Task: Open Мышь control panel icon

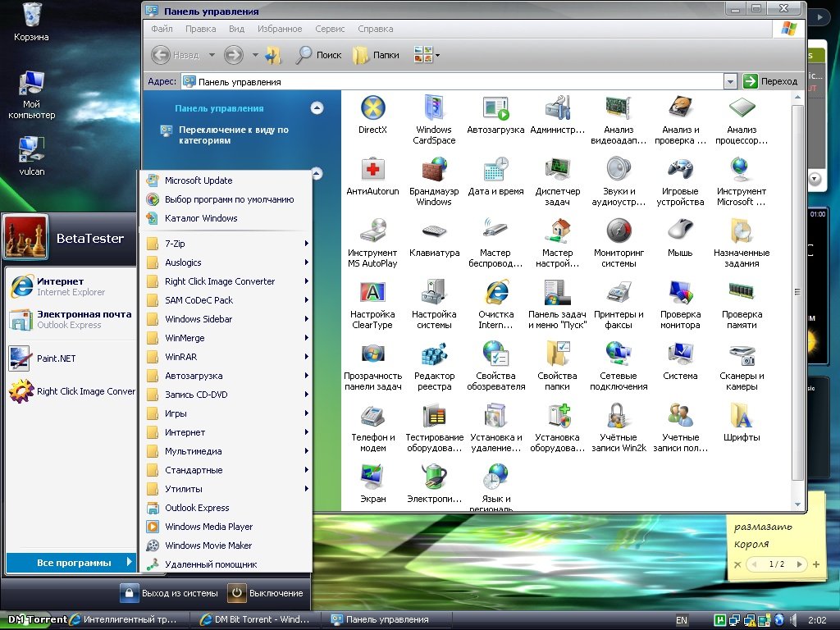Action: [680, 237]
